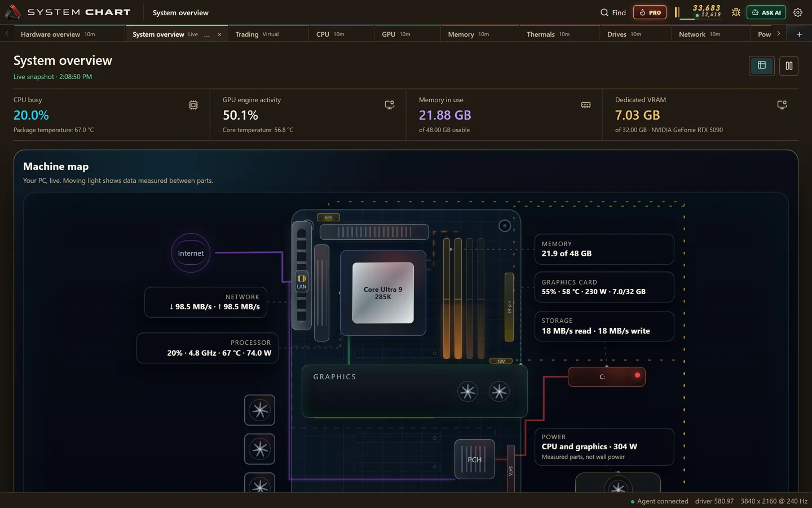The width and height of the screenshot is (812, 508).
Task: Close the System overview tab
Action: pos(219,34)
